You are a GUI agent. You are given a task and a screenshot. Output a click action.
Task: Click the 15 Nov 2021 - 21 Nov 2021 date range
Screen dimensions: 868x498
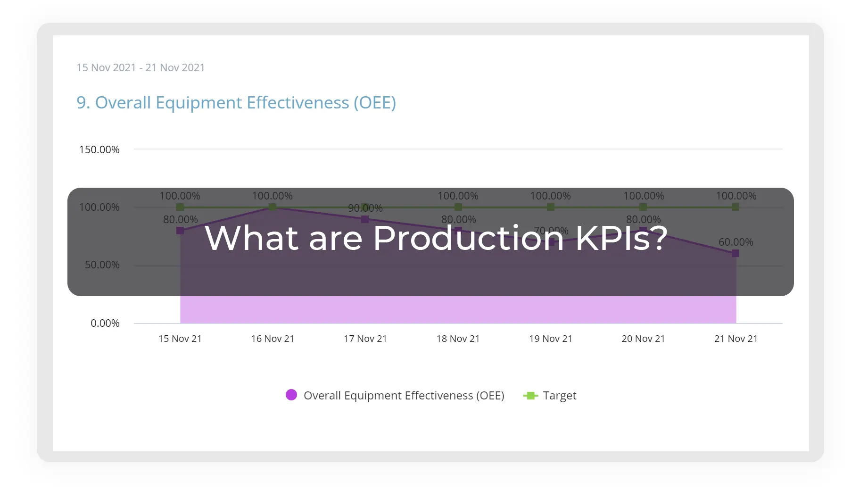pyautogui.click(x=141, y=67)
